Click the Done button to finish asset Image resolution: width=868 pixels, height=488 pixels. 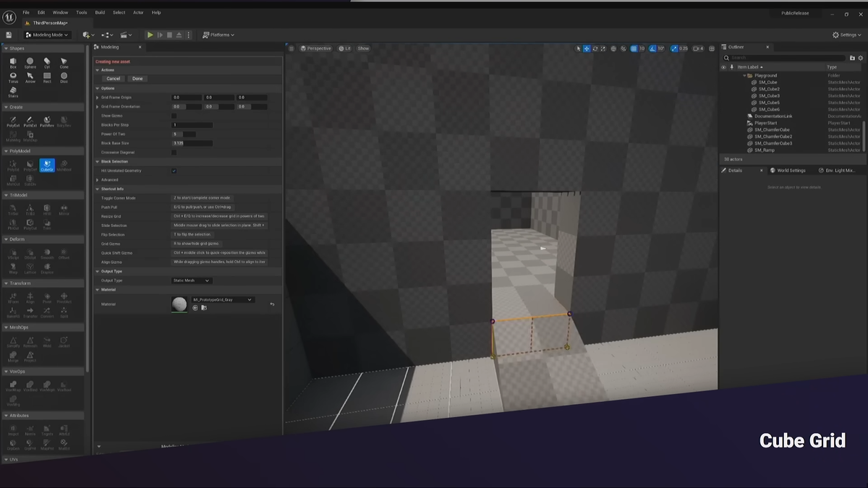(x=137, y=78)
